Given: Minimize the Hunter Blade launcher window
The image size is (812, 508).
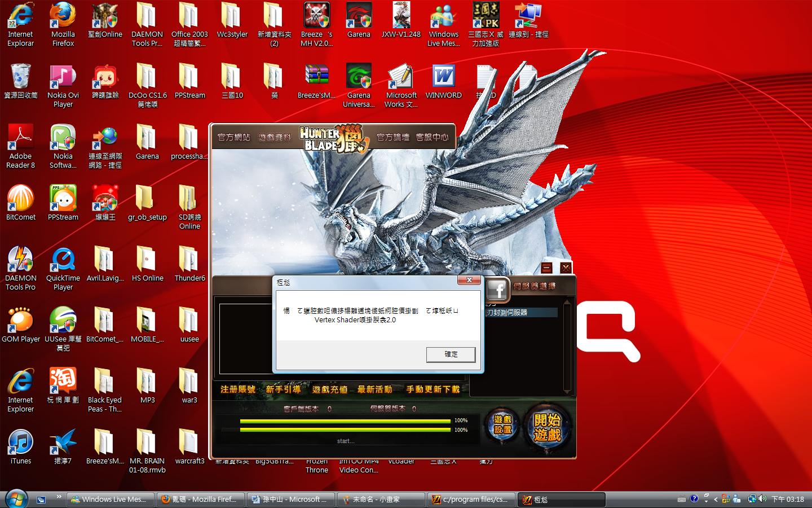Looking at the screenshot, I should click(546, 268).
